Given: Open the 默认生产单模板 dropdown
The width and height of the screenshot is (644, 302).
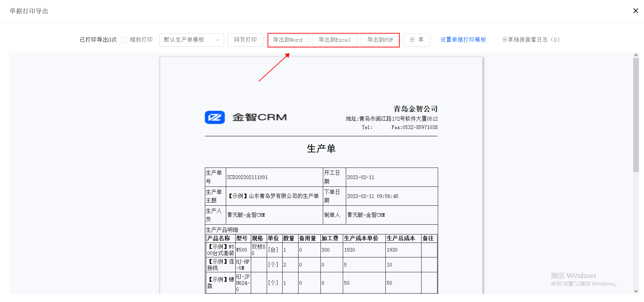Looking at the screenshot, I should (191, 40).
